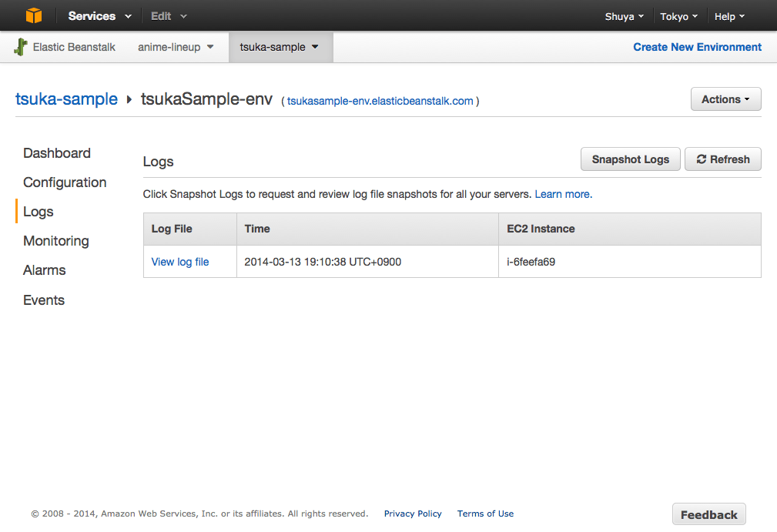777x532 pixels.
Task: Open the Services dropdown menu
Action: [x=99, y=16]
